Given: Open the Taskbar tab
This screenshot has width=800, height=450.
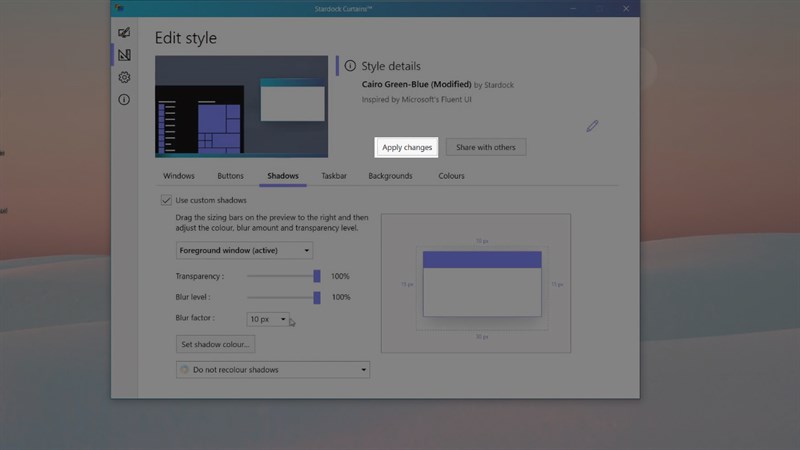Looking at the screenshot, I should tap(334, 176).
